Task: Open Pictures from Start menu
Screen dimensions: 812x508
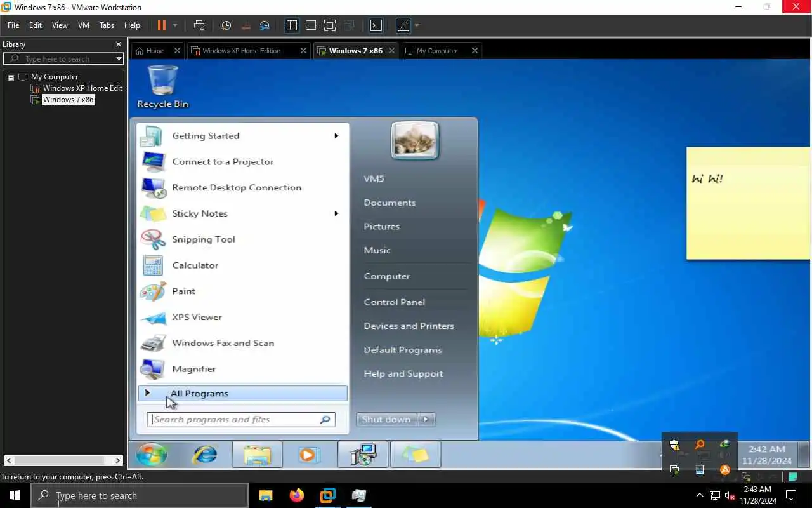Action: tap(381, 227)
